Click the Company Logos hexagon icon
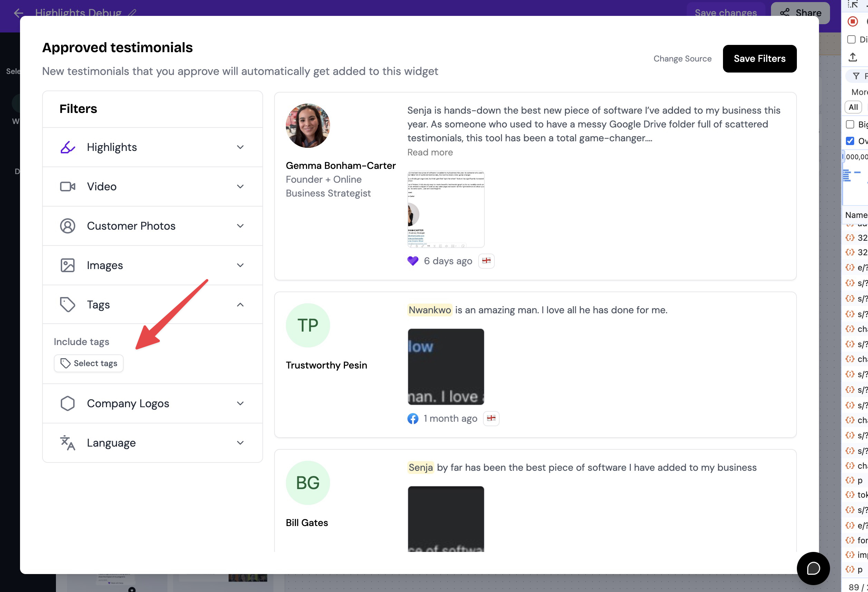 click(x=68, y=404)
